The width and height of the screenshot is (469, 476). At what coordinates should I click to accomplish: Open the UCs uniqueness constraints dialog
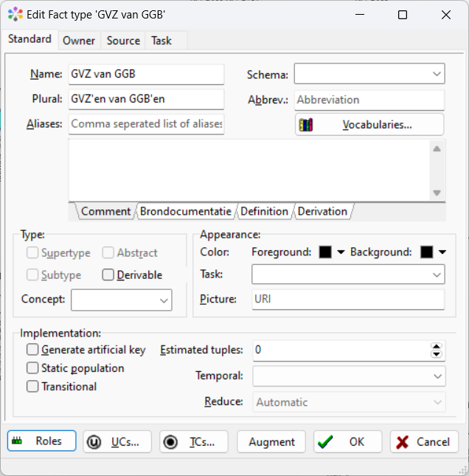pyautogui.click(x=117, y=441)
